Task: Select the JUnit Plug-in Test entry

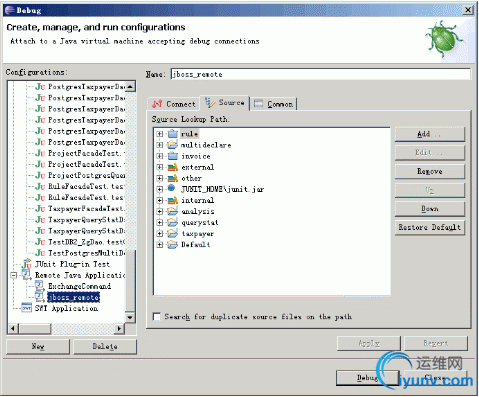Action: click(72, 264)
